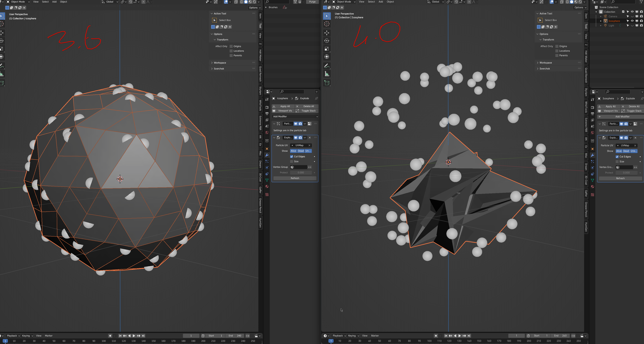Disable Cut Edges in 3.6 Explode modifier
This screenshot has height=344, width=644.
(291, 157)
